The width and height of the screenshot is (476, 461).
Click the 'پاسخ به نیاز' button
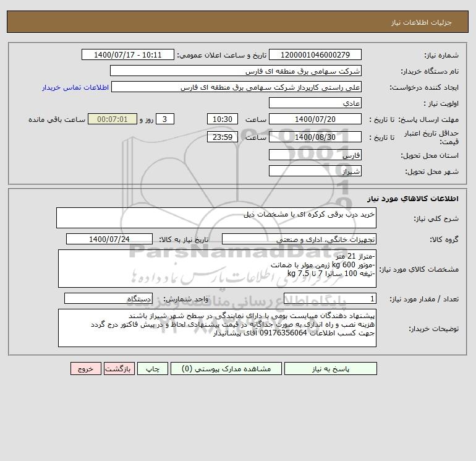pos(331,369)
